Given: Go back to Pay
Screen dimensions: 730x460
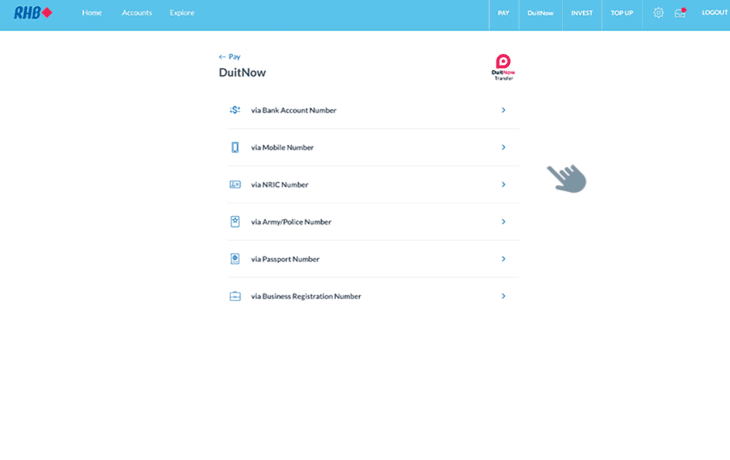Looking at the screenshot, I should coord(230,57).
